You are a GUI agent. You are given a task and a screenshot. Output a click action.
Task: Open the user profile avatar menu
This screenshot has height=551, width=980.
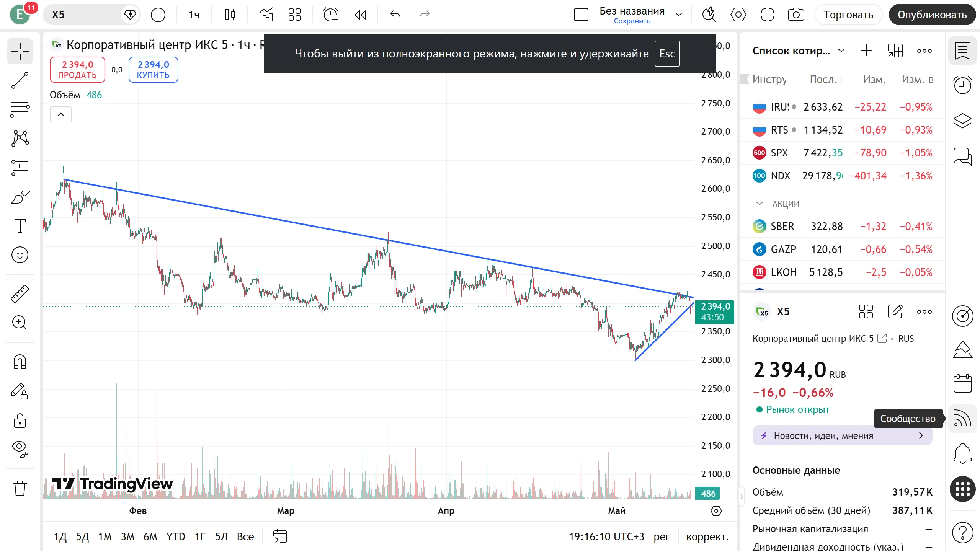(x=20, y=15)
